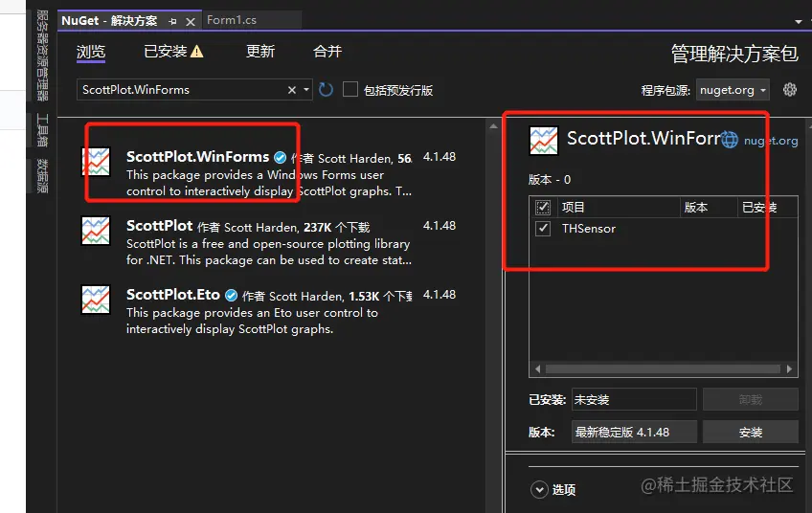
Task: Click version 4.1.48 of ScottPlot.Eto row
Action: (x=440, y=295)
